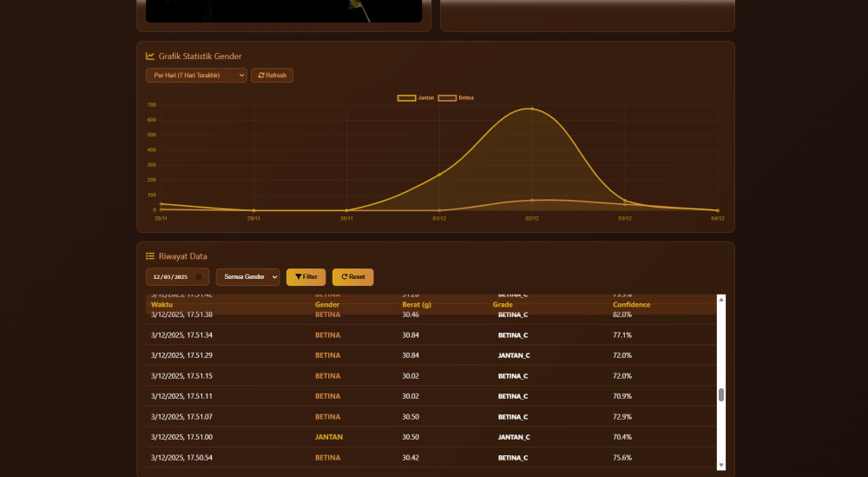Image resolution: width=868 pixels, height=477 pixels.
Task: Click the list icon beside Riwayat Data
Action: [x=150, y=256]
